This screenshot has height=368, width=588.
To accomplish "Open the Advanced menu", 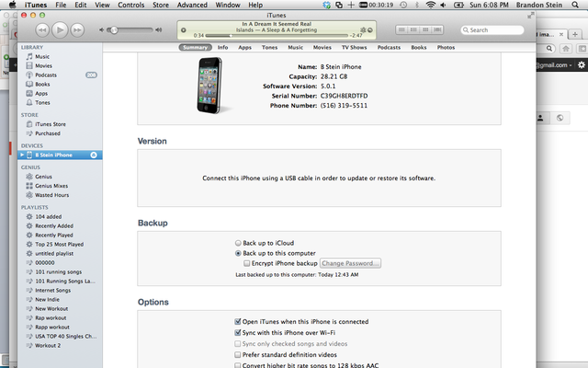I will 192,5.
